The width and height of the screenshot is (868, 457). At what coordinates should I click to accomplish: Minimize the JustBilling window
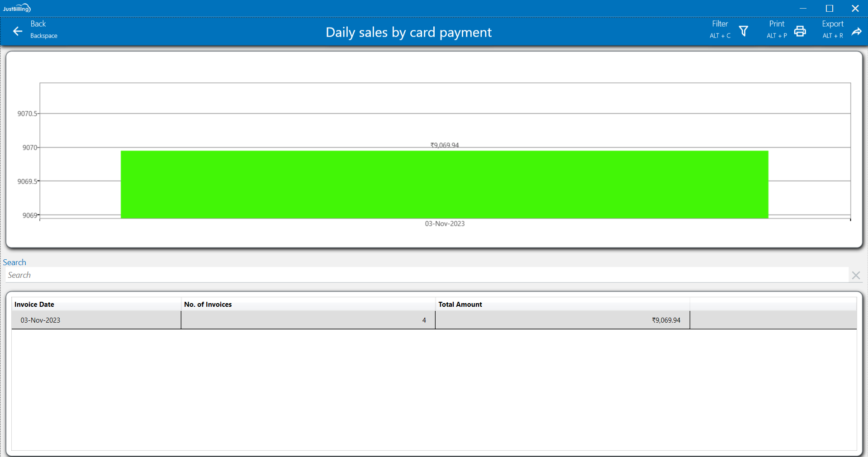pyautogui.click(x=803, y=8)
